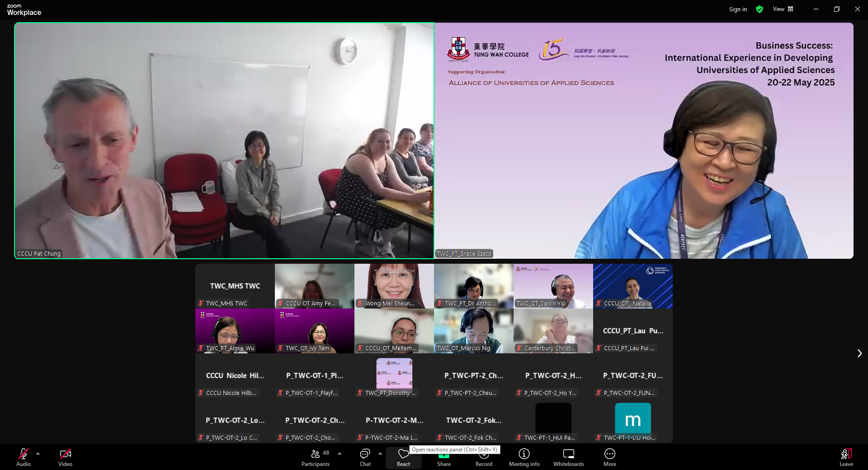Select TWC_PT_Dorothy participant tile

tap(394, 375)
